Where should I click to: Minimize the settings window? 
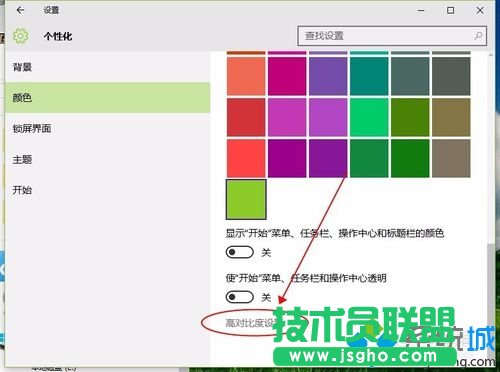click(x=421, y=10)
